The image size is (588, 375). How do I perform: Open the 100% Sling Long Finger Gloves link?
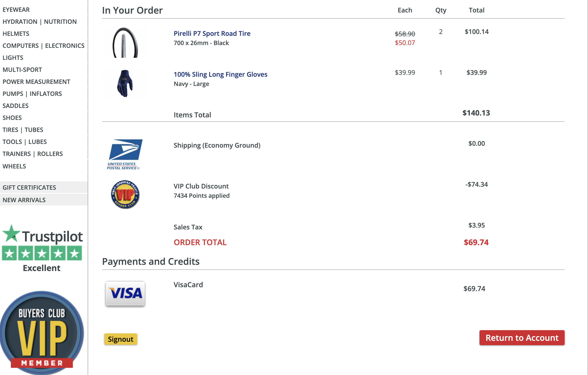coord(220,74)
